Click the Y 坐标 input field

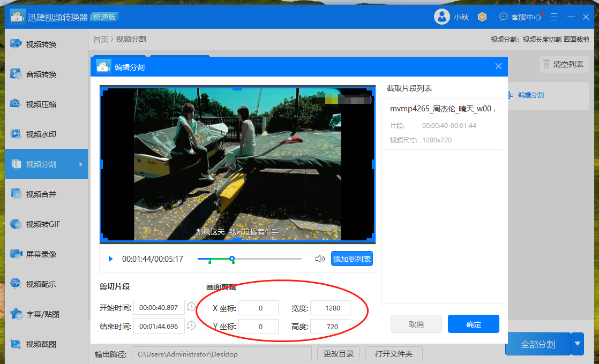[x=259, y=326]
